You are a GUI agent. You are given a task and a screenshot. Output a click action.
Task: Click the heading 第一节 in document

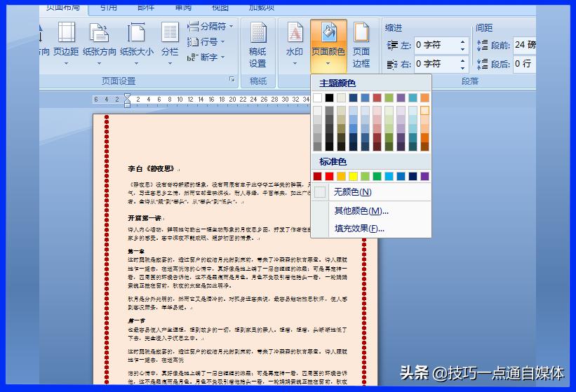tap(136, 320)
